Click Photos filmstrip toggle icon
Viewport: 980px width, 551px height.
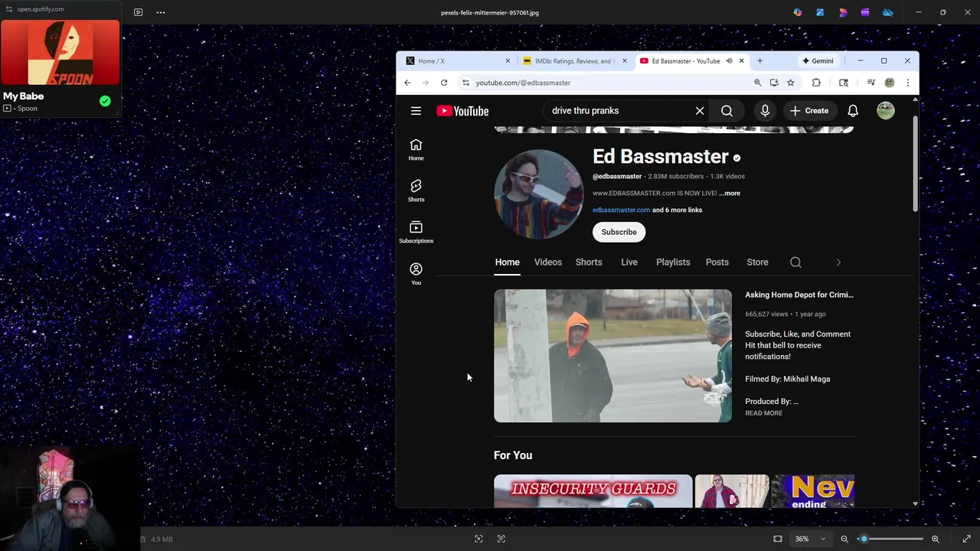(x=138, y=12)
